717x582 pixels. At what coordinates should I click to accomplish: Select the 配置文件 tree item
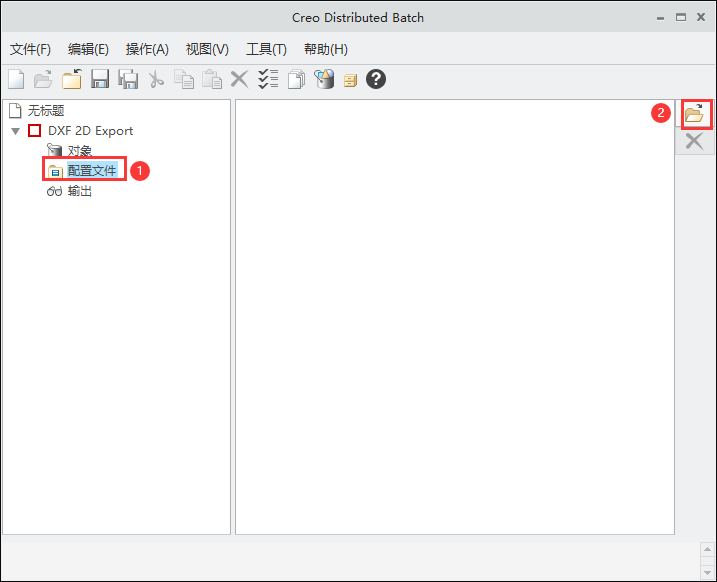[92, 171]
